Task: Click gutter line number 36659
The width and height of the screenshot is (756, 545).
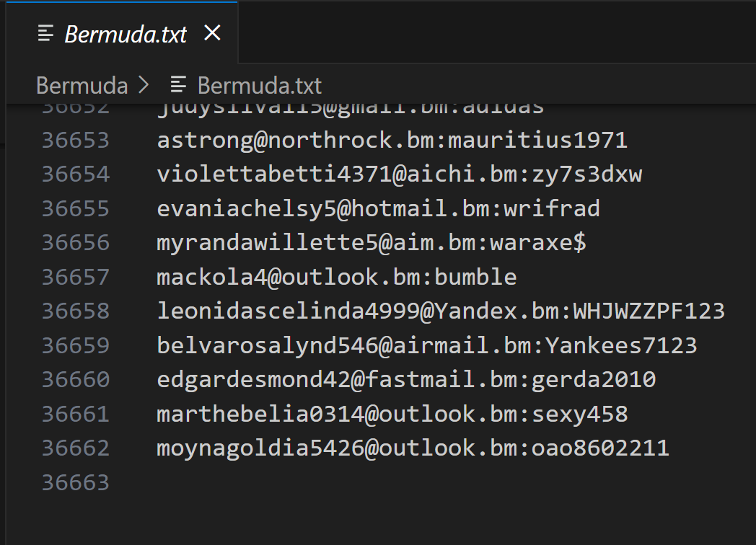Action: pyautogui.click(x=75, y=346)
